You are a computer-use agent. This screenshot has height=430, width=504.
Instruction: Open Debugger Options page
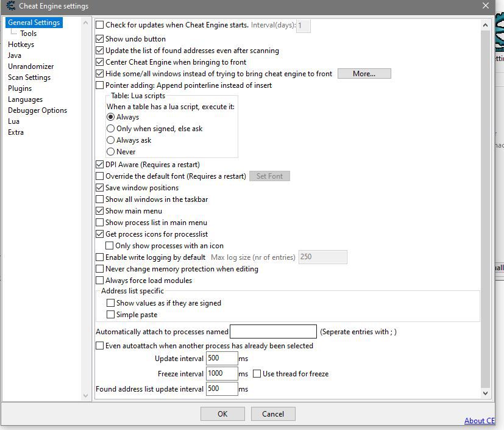(37, 110)
